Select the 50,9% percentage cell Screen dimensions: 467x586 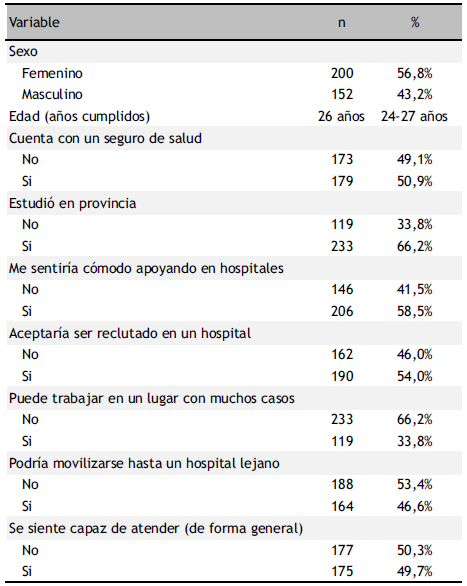pos(414,182)
